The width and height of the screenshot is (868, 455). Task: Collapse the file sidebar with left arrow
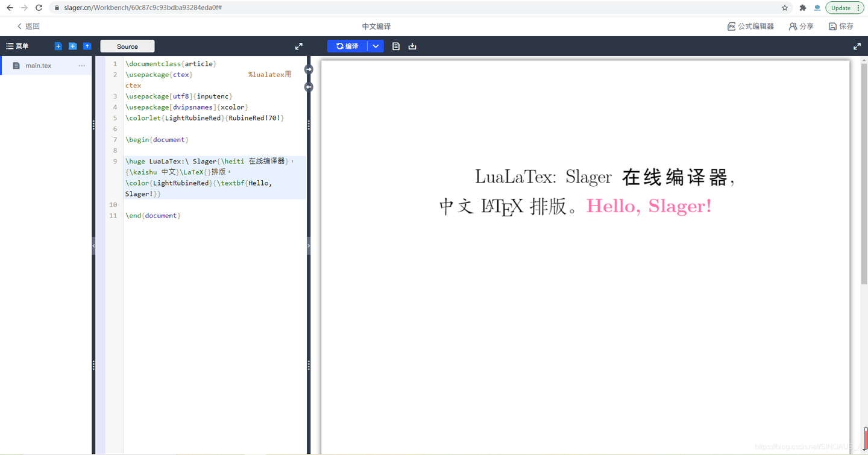pos(93,246)
